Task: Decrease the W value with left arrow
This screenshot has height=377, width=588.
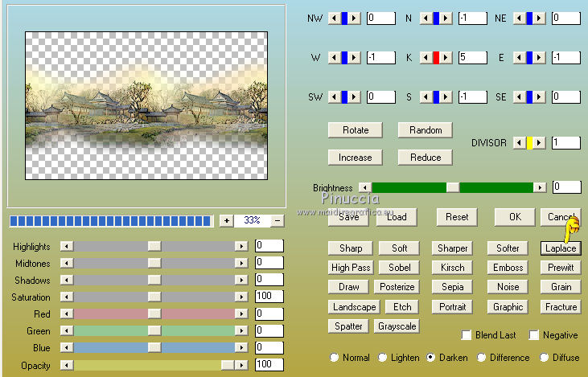Action: click(x=333, y=58)
